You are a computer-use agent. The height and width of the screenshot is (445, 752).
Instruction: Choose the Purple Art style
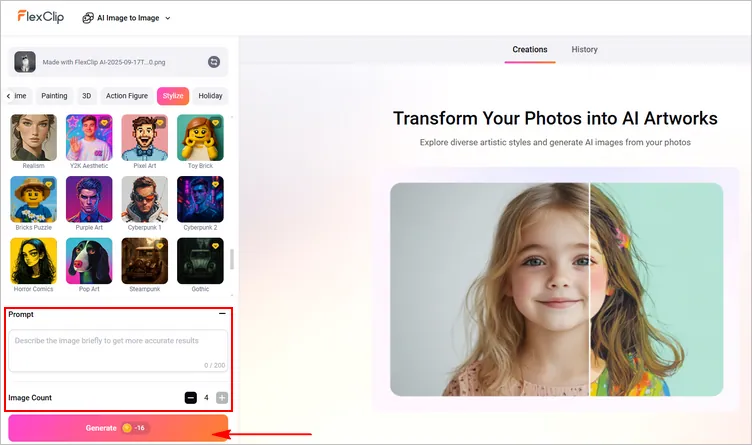(x=89, y=199)
